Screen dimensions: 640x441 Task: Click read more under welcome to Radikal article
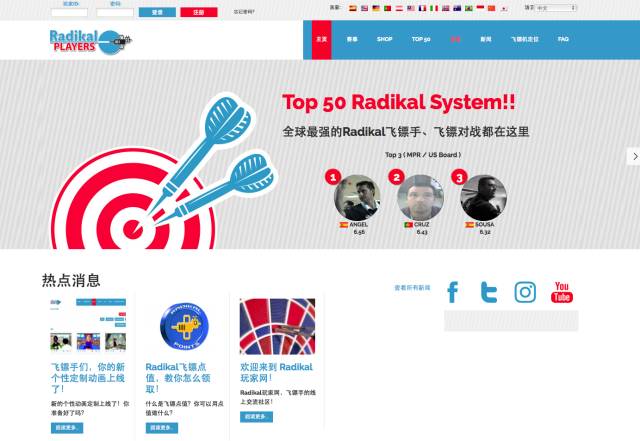click(256, 416)
